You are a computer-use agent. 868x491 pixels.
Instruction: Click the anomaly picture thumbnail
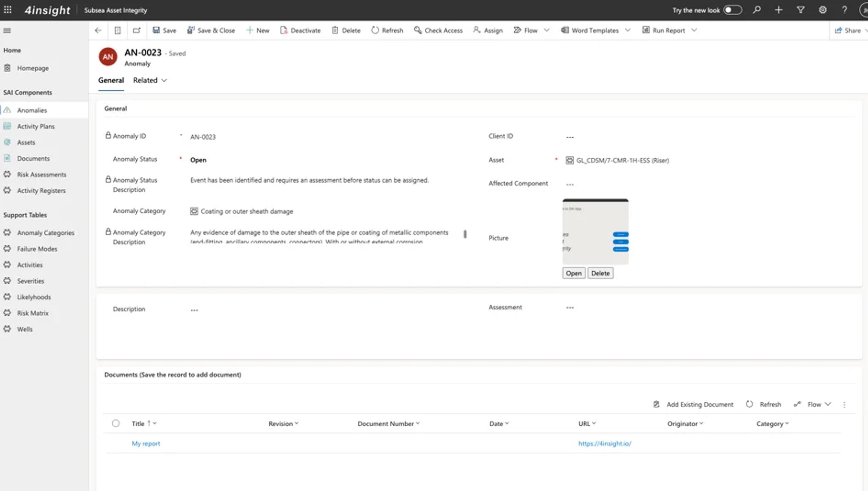(x=595, y=232)
